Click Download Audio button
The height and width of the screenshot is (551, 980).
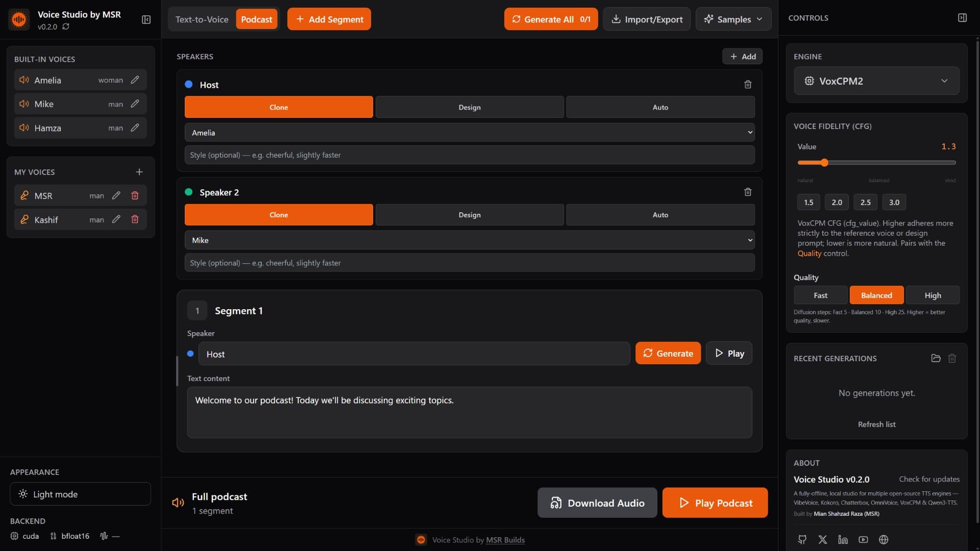pyautogui.click(x=597, y=503)
